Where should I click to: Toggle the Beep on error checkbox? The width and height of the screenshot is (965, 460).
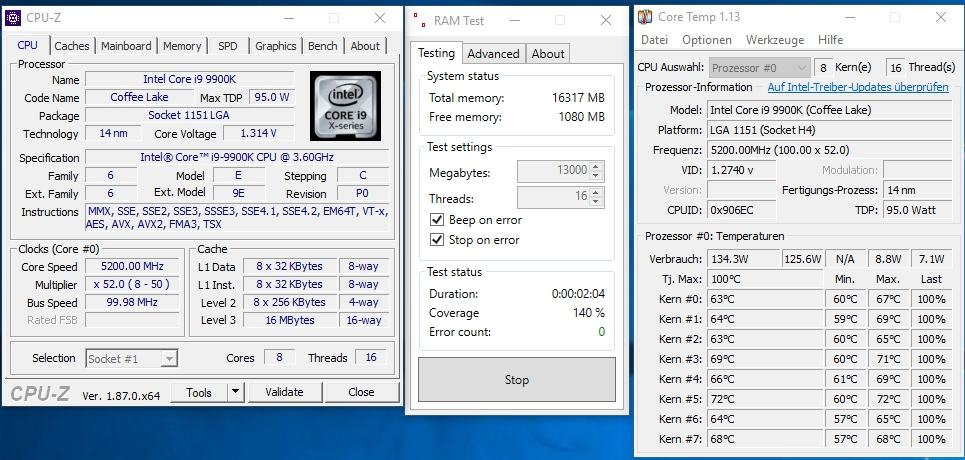(437, 220)
